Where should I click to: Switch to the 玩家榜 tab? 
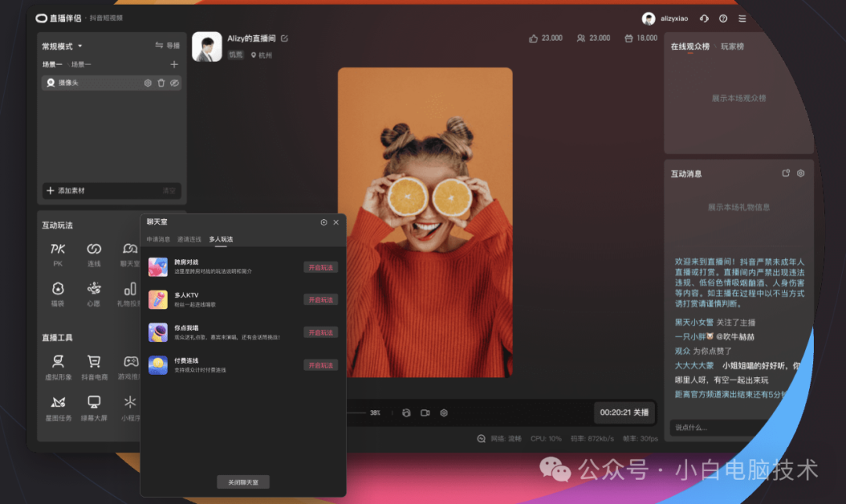click(x=732, y=46)
